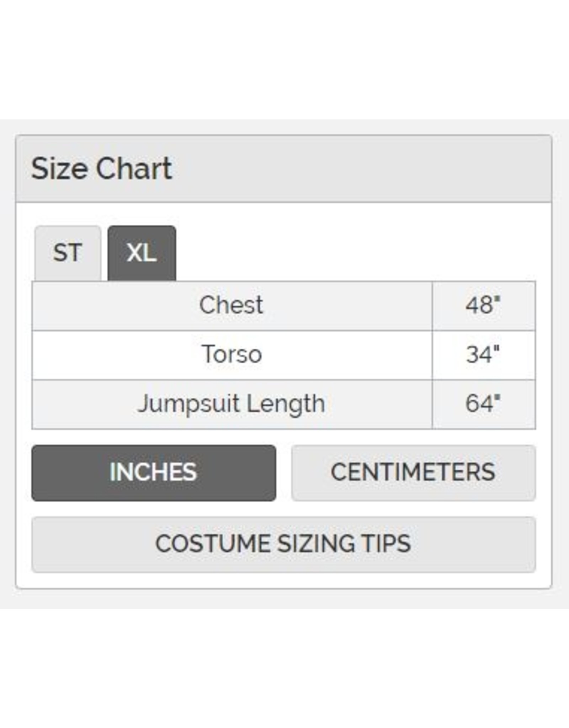The height and width of the screenshot is (728, 569).
Task: Select the 48" chest measurement value
Action: click(x=483, y=305)
